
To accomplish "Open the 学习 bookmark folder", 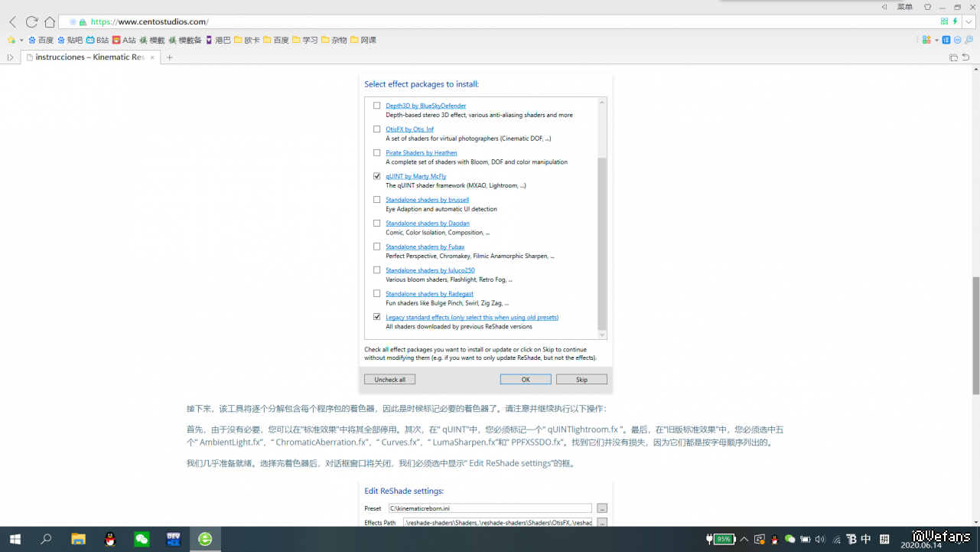I will pyautogui.click(x=305, y=40).
